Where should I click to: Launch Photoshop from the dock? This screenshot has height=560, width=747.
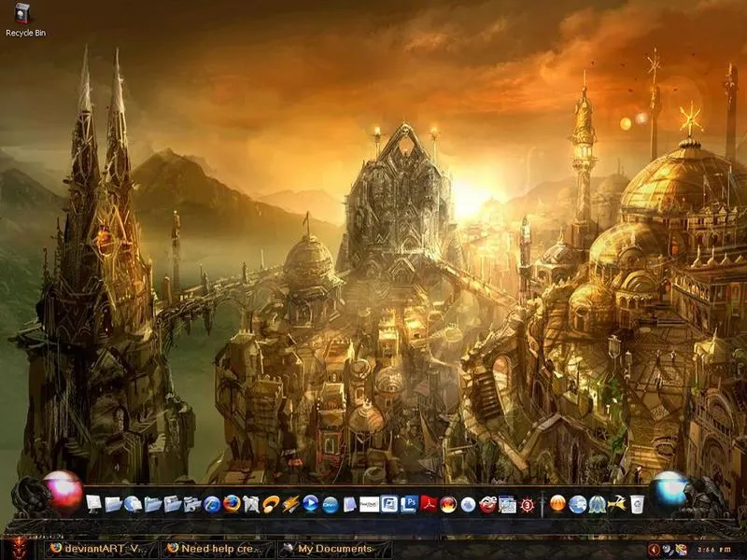[409, 504]
